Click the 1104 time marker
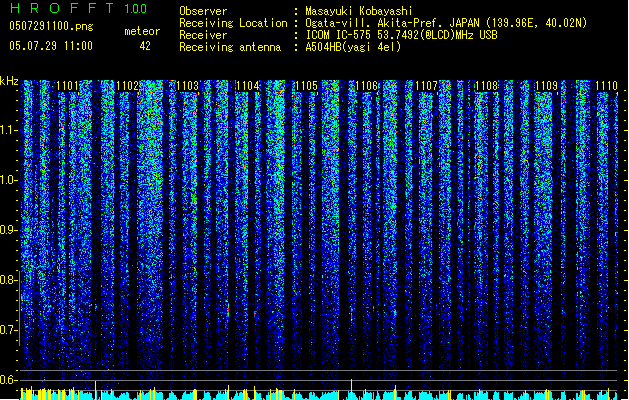Screen dimensions: 629x400 [x=247, y=86]
